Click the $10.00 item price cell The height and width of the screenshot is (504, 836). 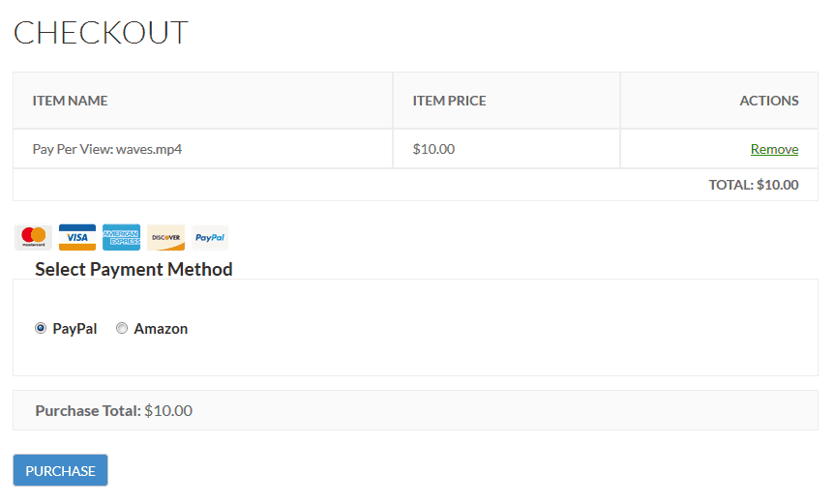tap(433, 149)
